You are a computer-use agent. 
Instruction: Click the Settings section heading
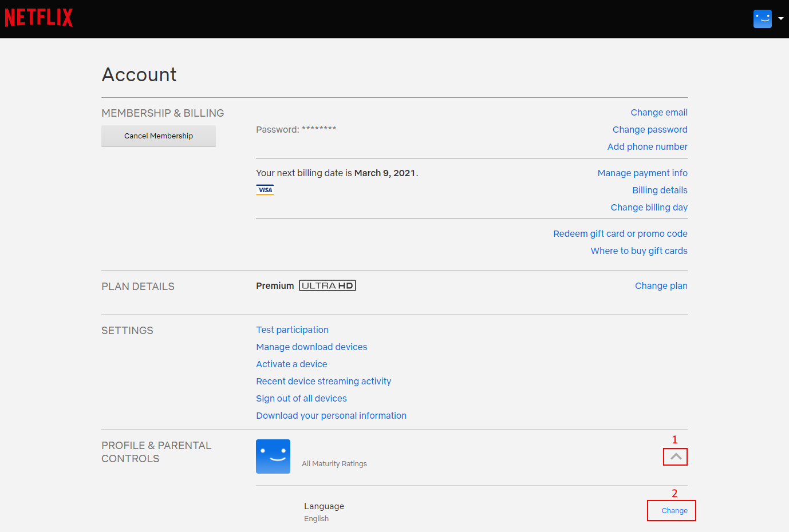(x=127, y=331)
